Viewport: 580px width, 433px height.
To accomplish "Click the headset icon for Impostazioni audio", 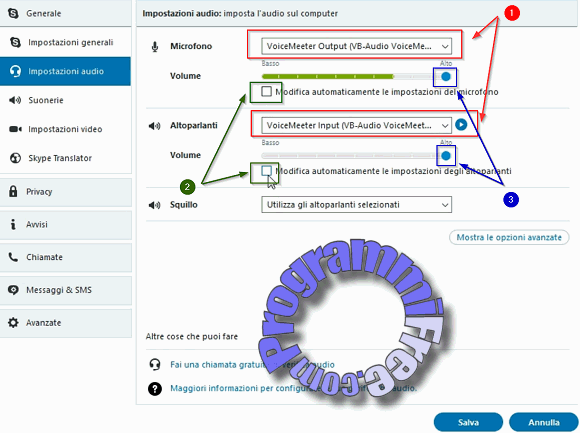I will (16, 71).
